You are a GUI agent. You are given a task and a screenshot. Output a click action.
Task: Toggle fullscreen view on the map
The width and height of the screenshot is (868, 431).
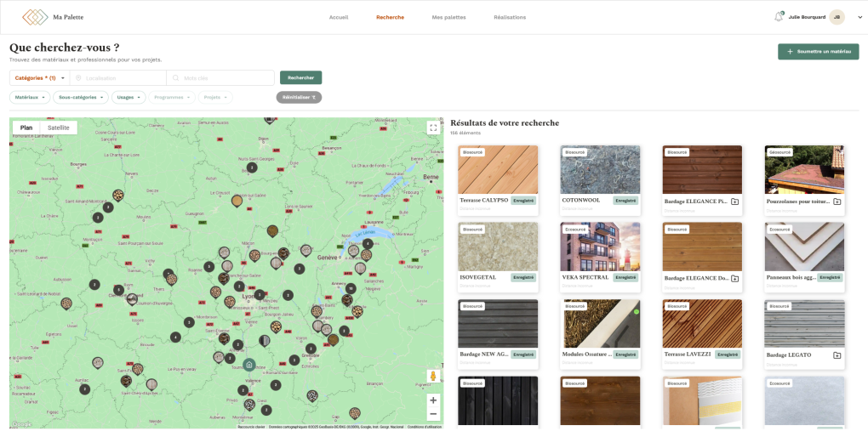[433, 128]
